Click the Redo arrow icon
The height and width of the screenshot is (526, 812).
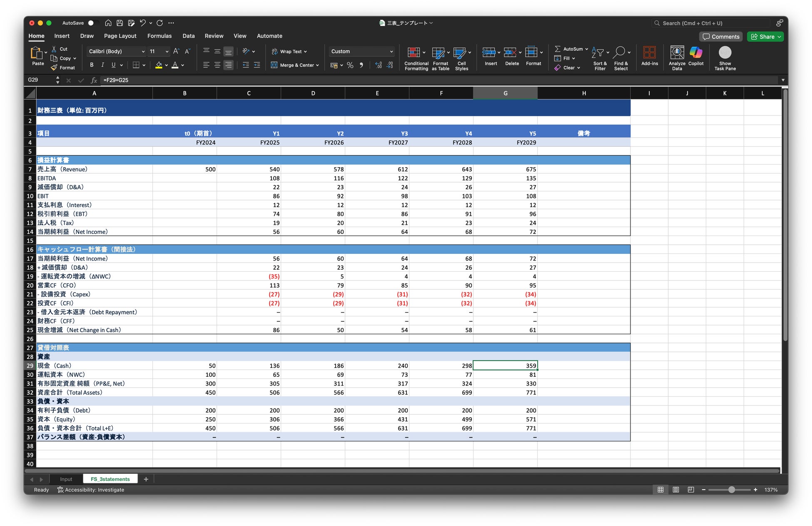coord(160,23)
